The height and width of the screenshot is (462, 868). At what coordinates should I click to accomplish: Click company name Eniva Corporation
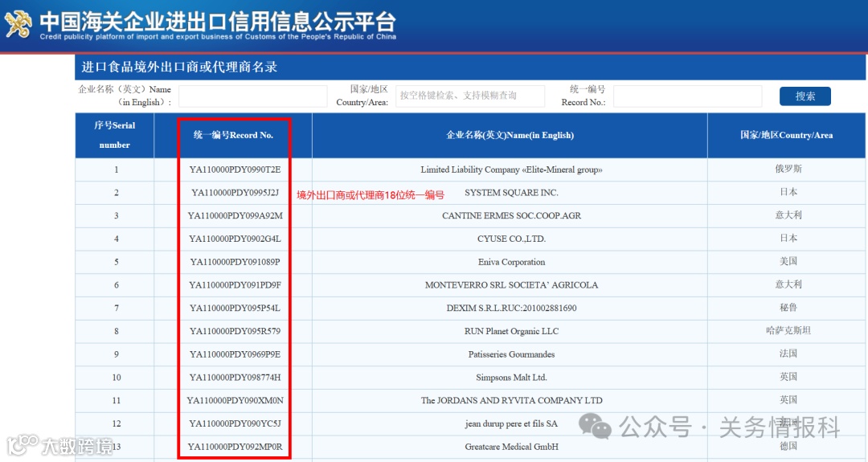511,262
